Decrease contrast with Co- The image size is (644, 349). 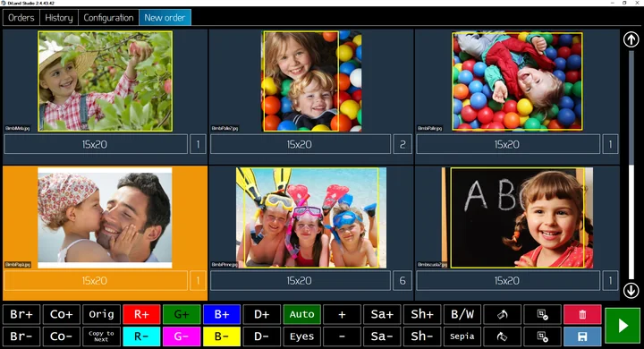click(61, 336)
